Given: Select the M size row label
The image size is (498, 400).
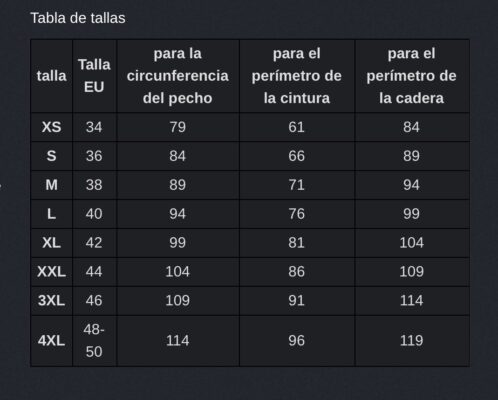Looking at the screenshot, I should pyautogui.click(x=52, y=185).
